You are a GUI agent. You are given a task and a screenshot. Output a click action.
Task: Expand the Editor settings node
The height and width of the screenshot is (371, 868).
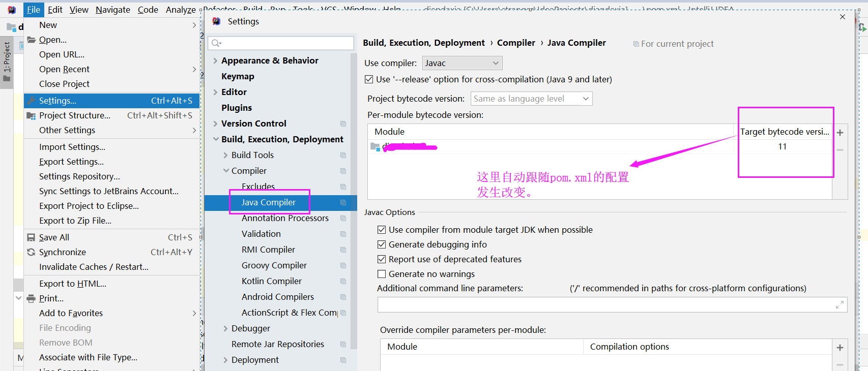[215, 92]
